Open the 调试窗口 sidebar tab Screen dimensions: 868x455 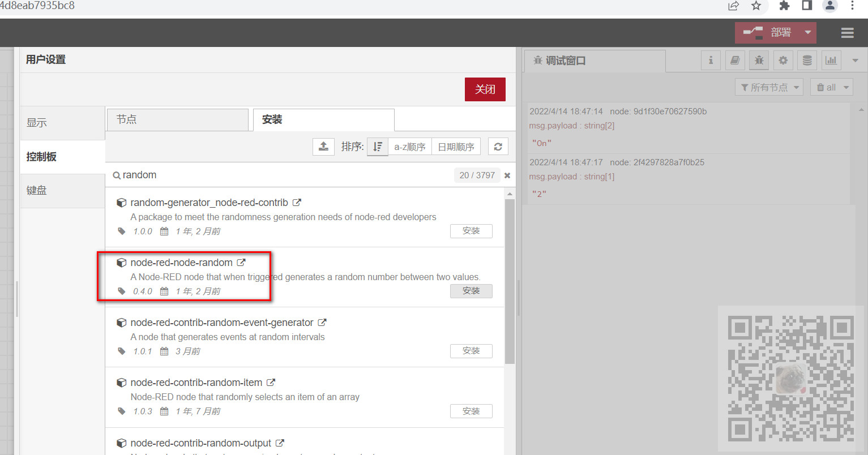pyautogui.click(x=595, y=61)
